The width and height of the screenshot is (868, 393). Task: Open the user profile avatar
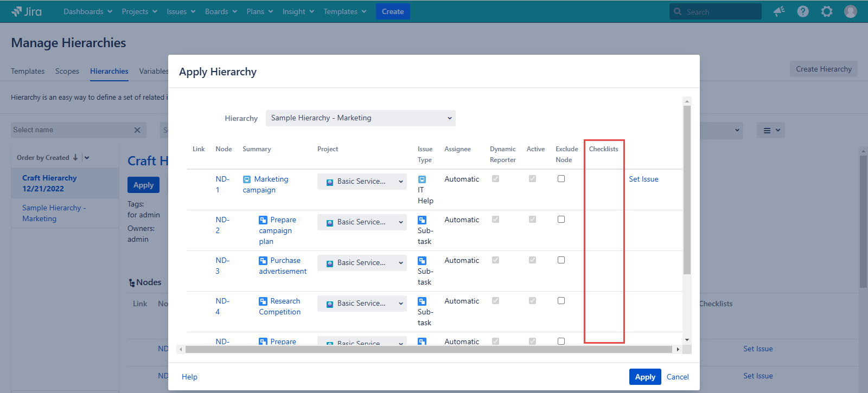851,11
